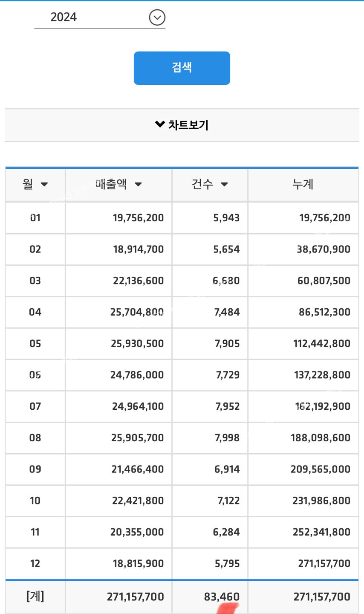Open the 2024 year dropdown
Image resolution: width=364 pixels, height=614 pixels.
[99, 17]
